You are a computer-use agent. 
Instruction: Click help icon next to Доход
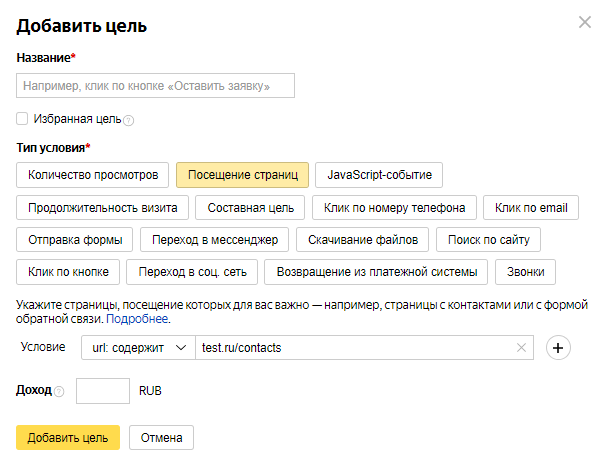point(59,391)
